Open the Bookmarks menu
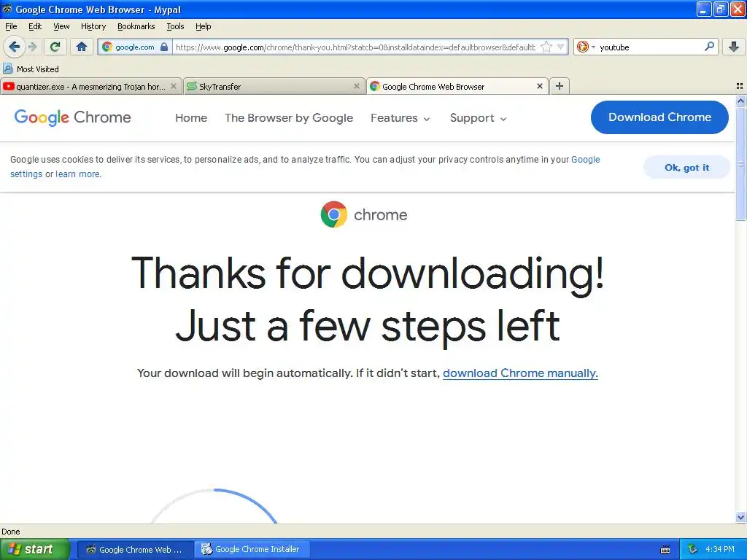Image resolution: width=747 pixels, height=560 pixels. click(x=136, y=26)
